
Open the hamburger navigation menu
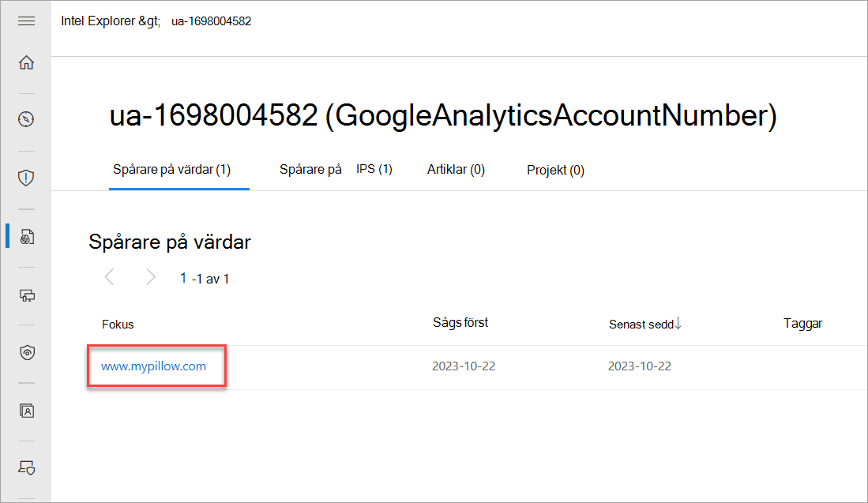26,21
